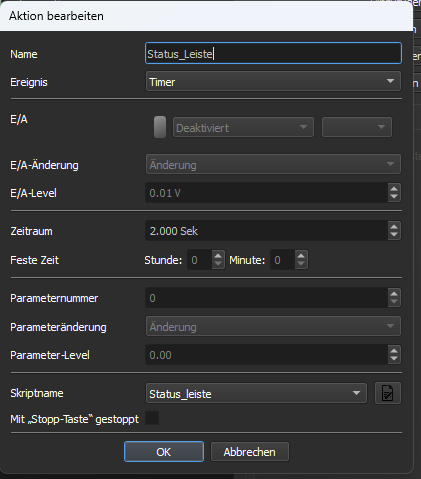The width and height of the screenshot is (421, 479).
Task: Increase Parameter-Level with the up arrow
Action: point(394,350)
